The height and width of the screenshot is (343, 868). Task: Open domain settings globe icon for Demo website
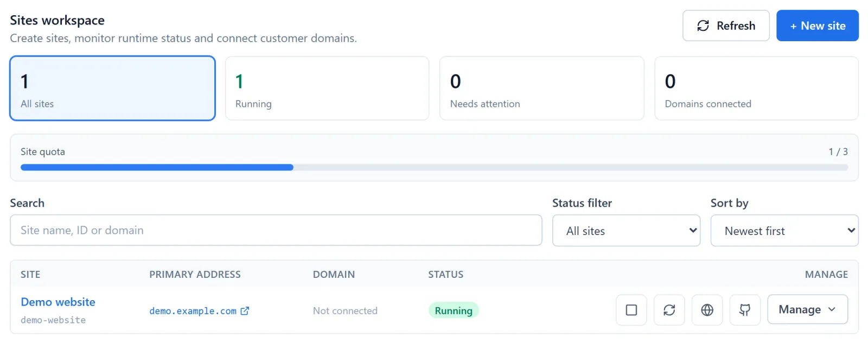(707, 310)
